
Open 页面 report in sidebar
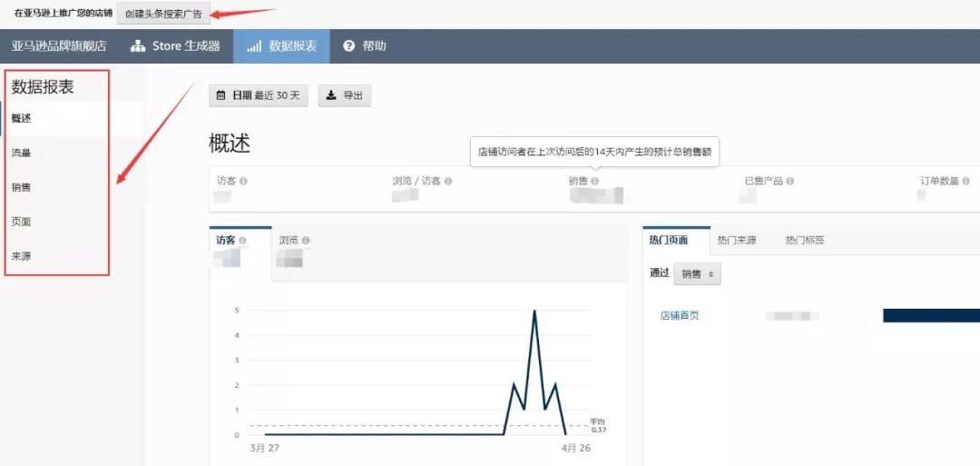(22, 222)
